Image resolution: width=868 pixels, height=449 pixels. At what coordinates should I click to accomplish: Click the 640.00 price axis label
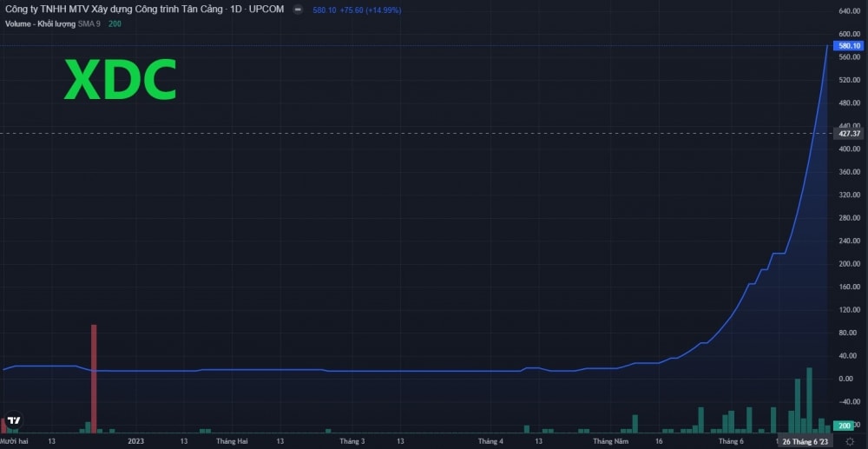click(849, 11)
